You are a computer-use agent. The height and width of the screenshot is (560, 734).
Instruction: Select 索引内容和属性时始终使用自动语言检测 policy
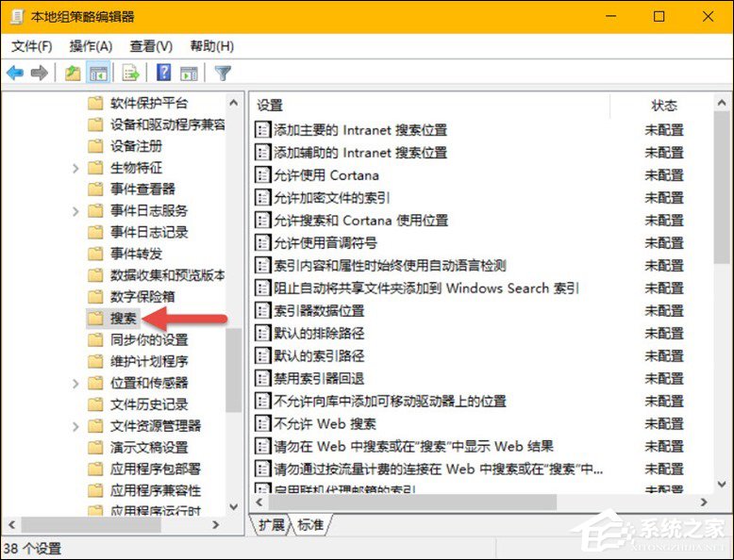pos(390,266)
